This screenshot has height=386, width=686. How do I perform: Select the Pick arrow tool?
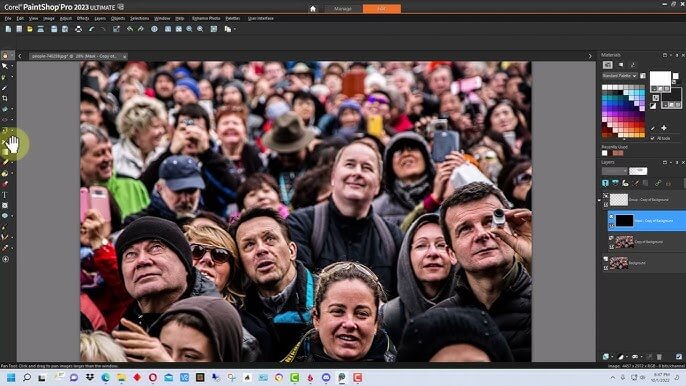(x=5, y=66)
